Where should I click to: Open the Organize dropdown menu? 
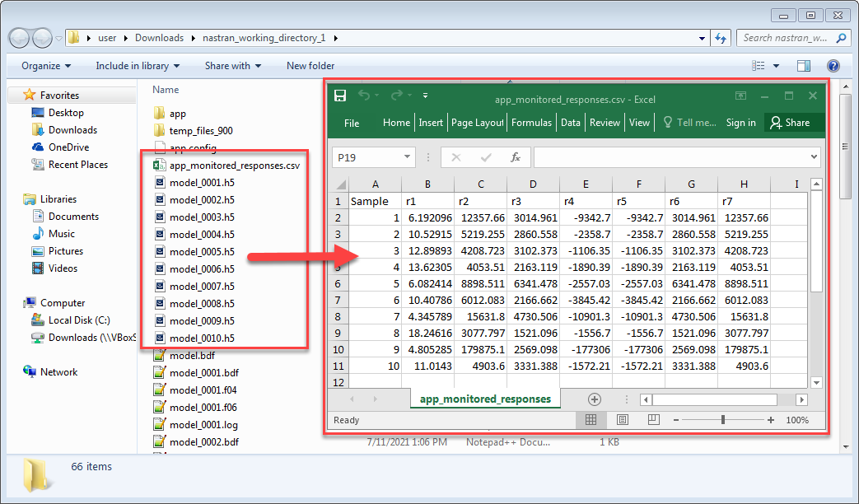[46, 66]
